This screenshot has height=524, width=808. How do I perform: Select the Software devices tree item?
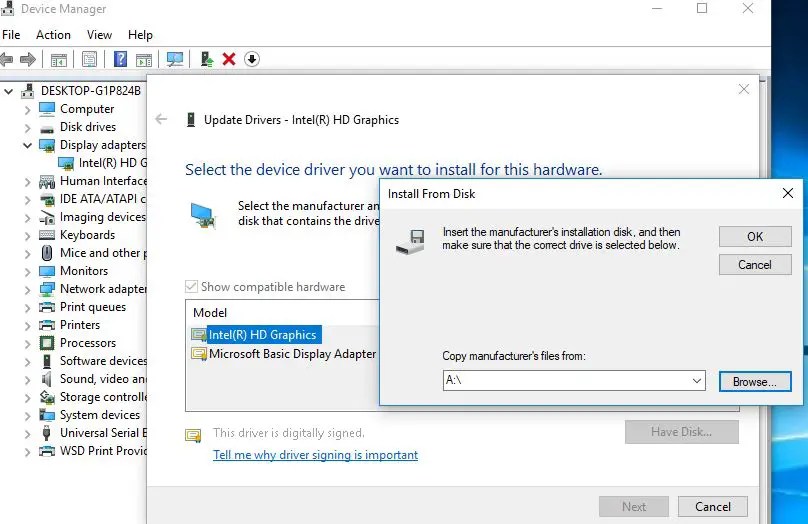(x=103, y=361)
